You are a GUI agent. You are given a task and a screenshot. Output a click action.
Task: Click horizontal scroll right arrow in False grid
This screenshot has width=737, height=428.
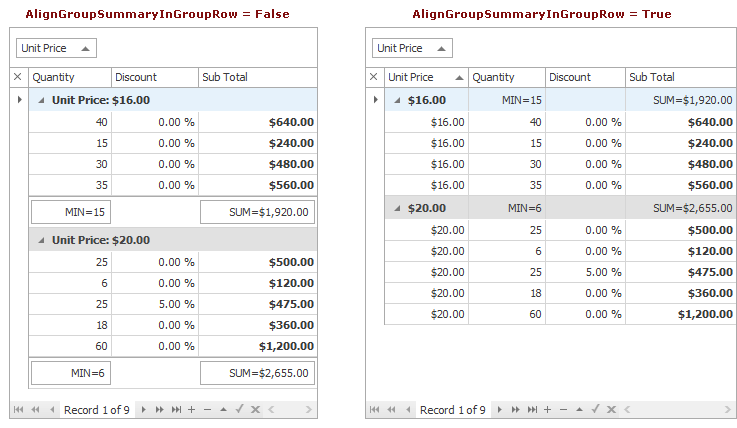308,410
